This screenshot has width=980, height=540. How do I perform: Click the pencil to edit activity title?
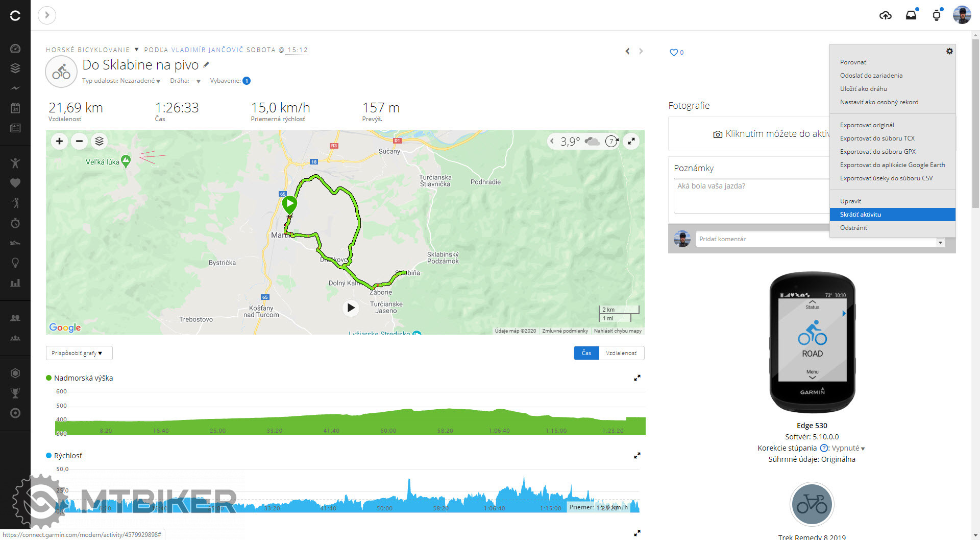coord(206,65)
